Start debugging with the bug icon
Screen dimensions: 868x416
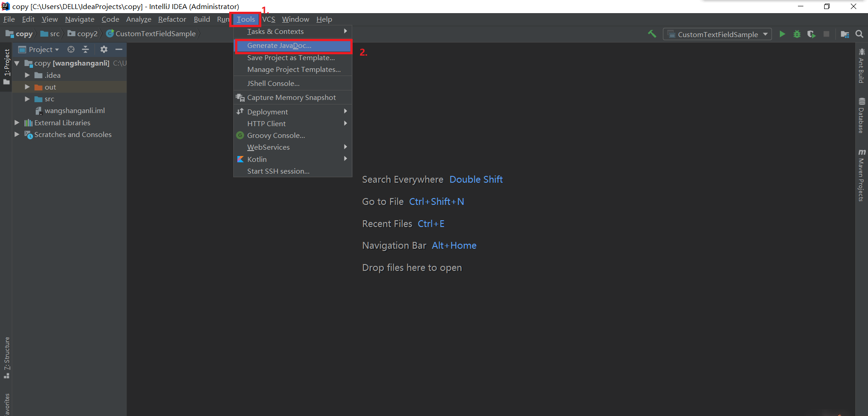click(x=797, y=34)
